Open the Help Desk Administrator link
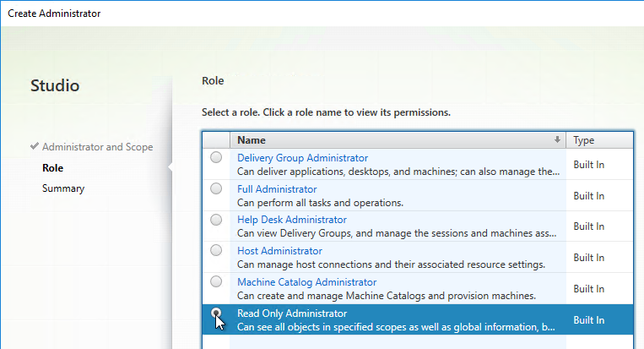644x349 pixels. (291, 220)
